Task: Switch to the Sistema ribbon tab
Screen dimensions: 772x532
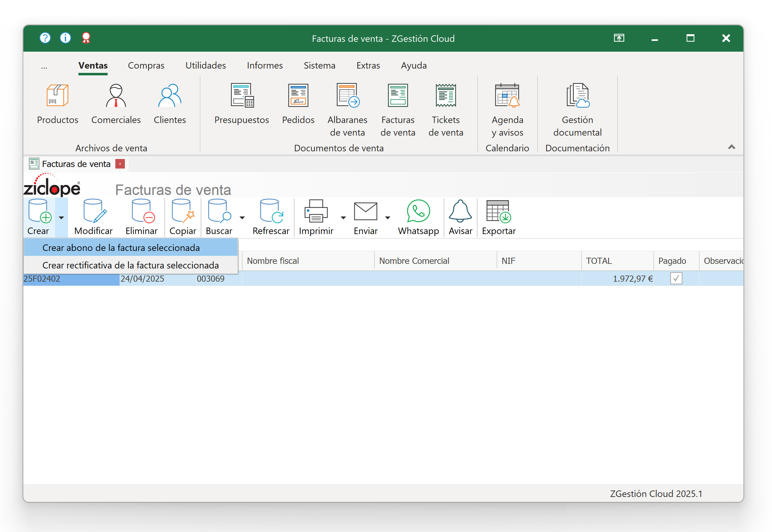Action: [320, 66]
